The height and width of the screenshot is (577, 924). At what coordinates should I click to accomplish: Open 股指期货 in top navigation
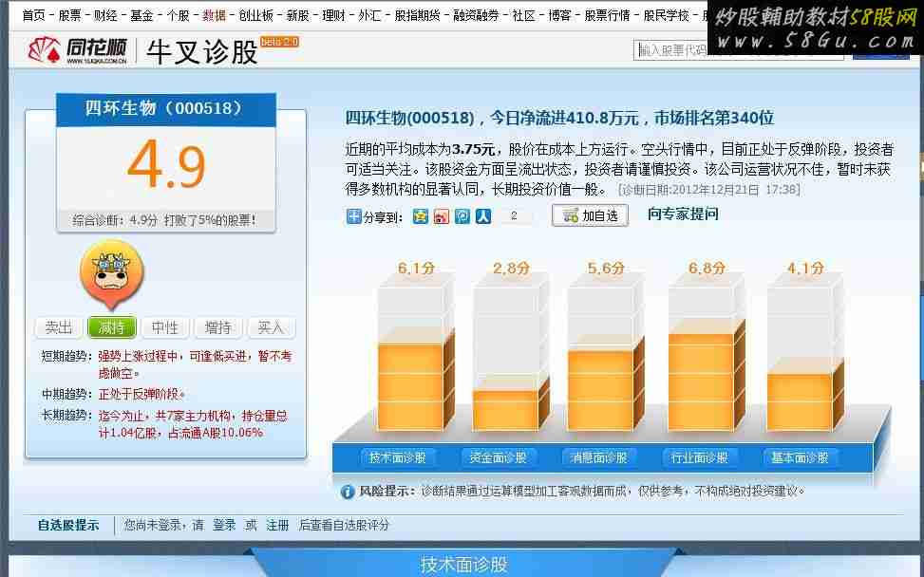point(417,16)
